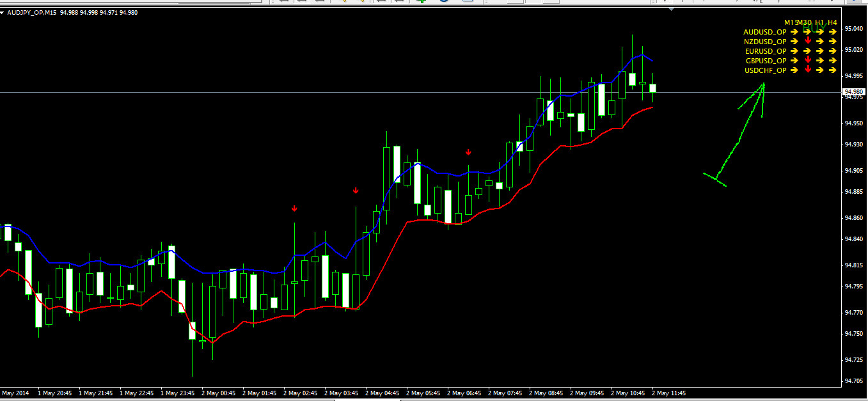The image size is (868, 401).
Task: Click the H1 timeframe column header
Action: pos(819,22)
